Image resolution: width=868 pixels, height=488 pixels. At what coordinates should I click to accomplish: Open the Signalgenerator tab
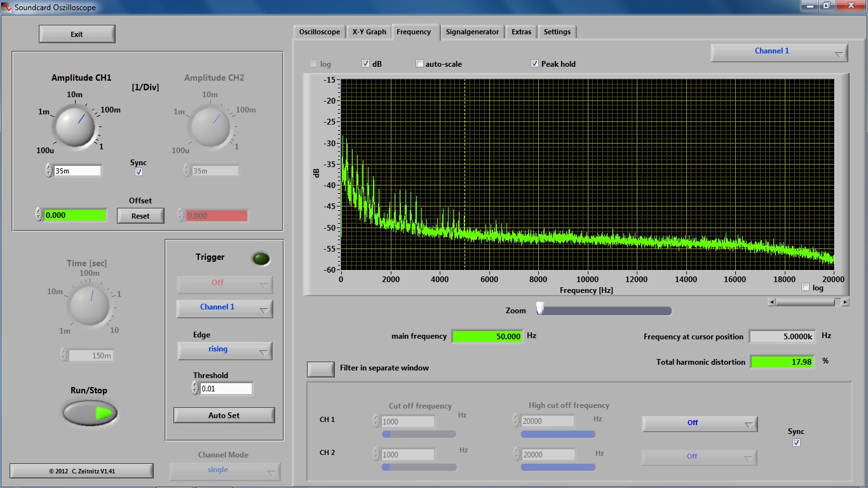click(x=472, y=32)
